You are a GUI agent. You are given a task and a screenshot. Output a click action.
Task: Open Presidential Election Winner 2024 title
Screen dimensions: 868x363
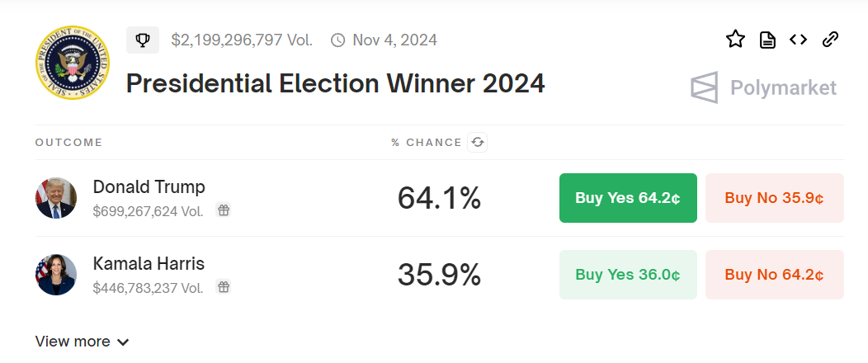point(336,83)
